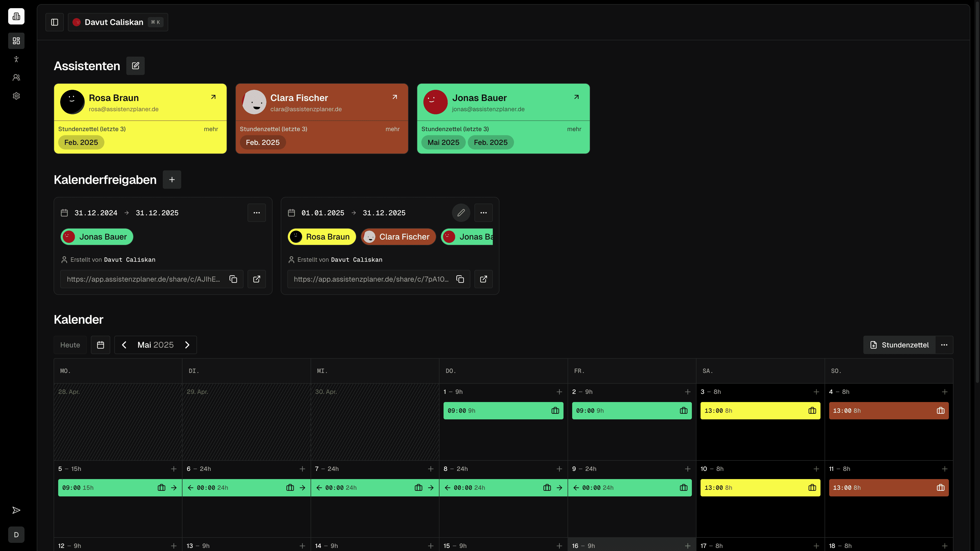Add a new Kalenderfreigabe with plus button
980x551 pixels.
(172, 180)
